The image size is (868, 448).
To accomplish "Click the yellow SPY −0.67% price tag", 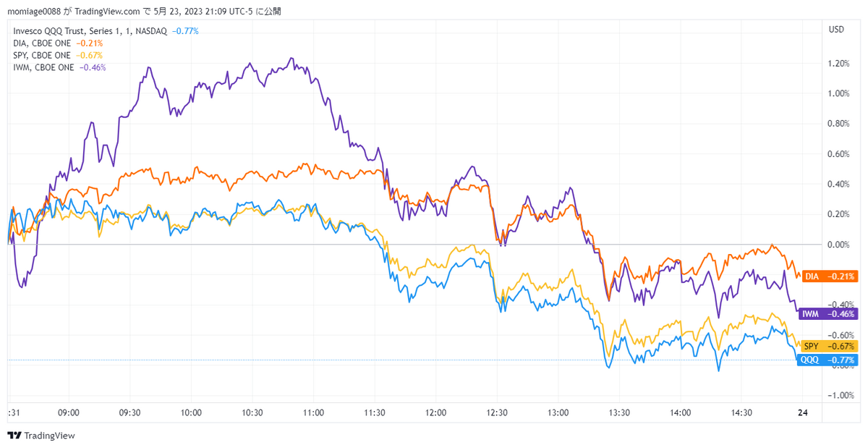I will (x=827, y=346).
